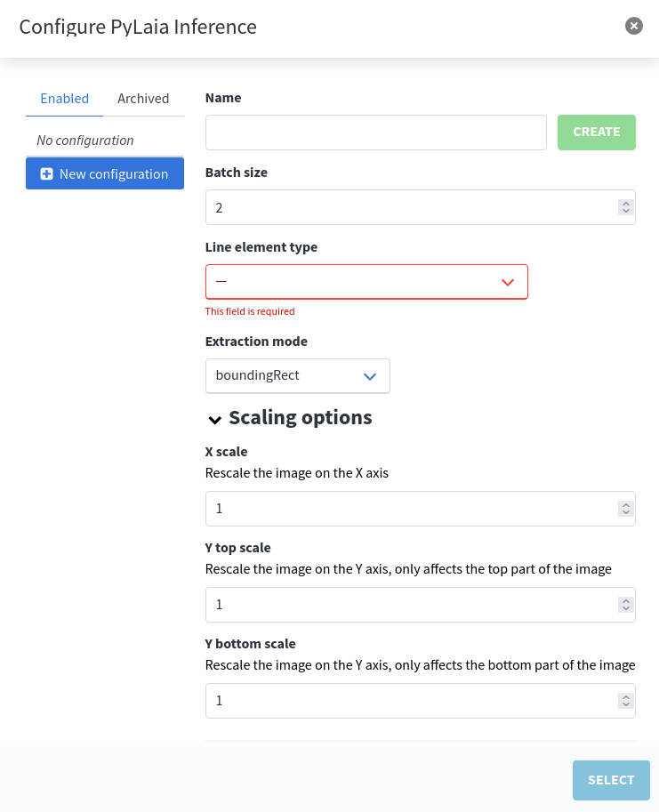Click the Y bottom scale stepper up arrow
Screen dimensions: 659x812
(x=624, y=695)
